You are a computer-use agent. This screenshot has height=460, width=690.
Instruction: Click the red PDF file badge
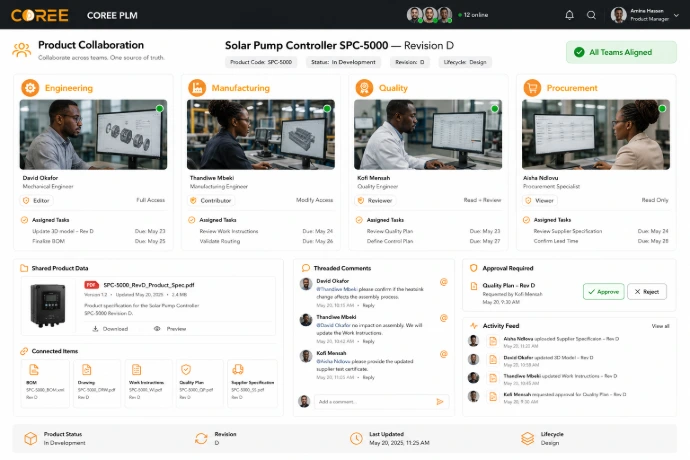tap(91, 285)
